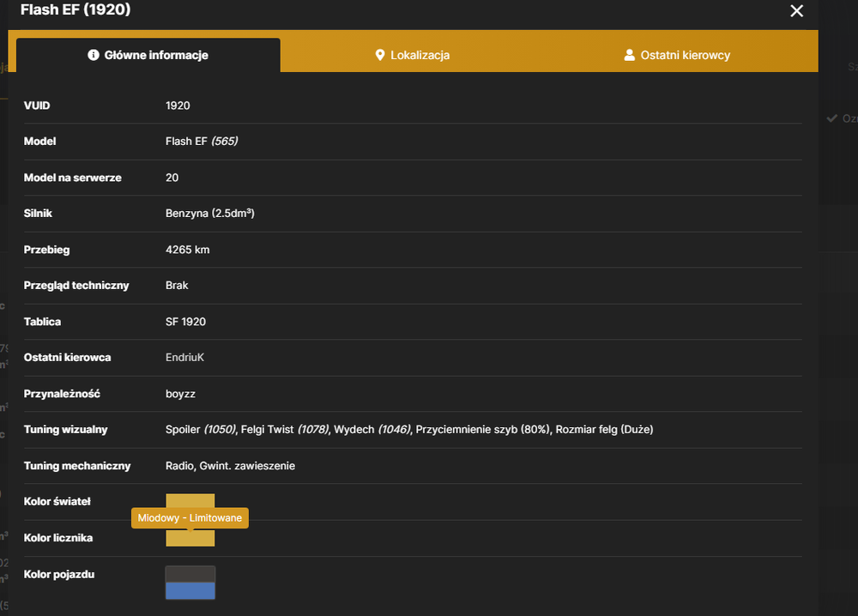Click the Przegląd techniczny value Brak
The width and height of the screenshot is (858, 616).
176,285
